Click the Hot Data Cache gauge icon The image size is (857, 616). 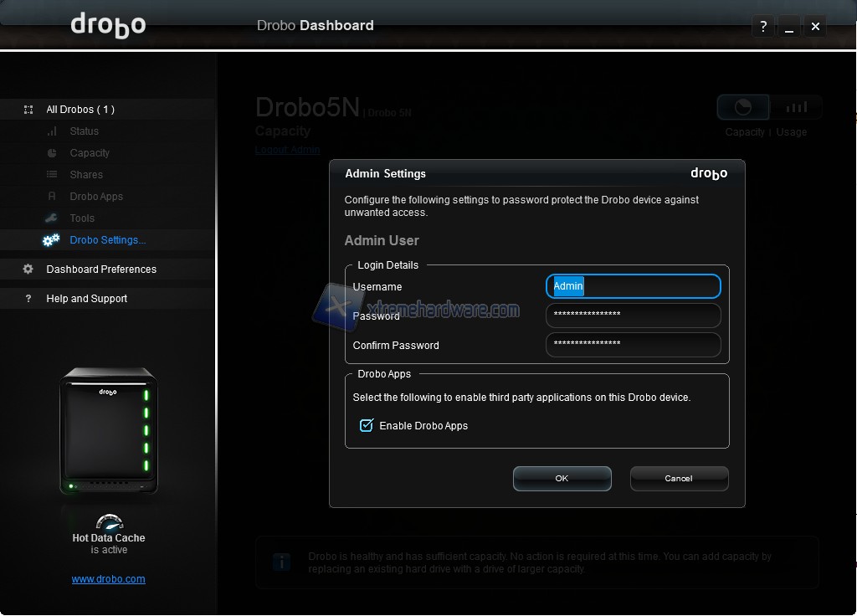pos(109,521)
